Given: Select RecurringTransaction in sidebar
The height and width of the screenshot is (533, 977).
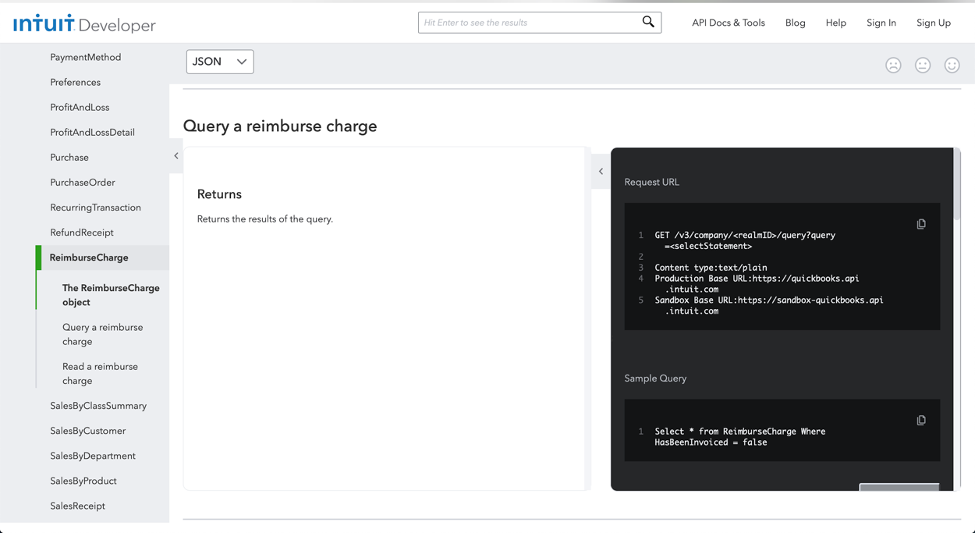Looking at the screenshot, I should pos(95,207).
